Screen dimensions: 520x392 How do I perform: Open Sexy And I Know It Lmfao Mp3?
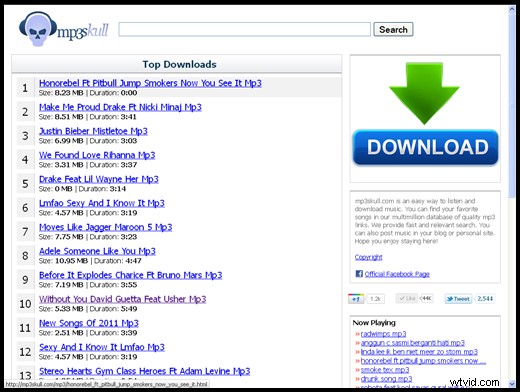[x=102, y=347]
